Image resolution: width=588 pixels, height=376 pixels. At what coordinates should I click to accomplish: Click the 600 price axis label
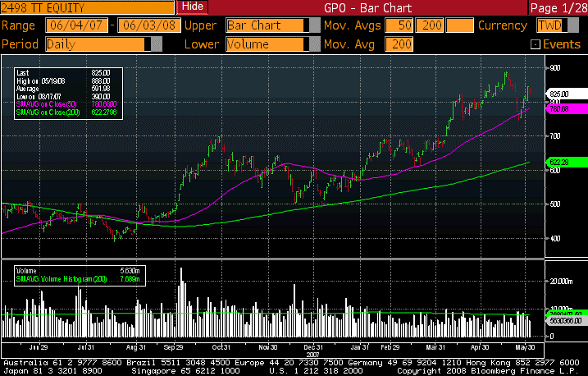(555, 171)
